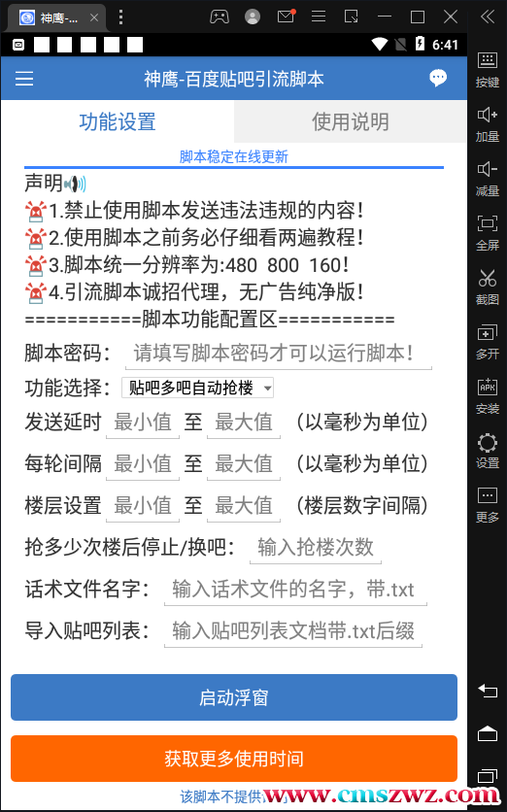Collapse sidebar with double chevron arrow

coord(488,17)
